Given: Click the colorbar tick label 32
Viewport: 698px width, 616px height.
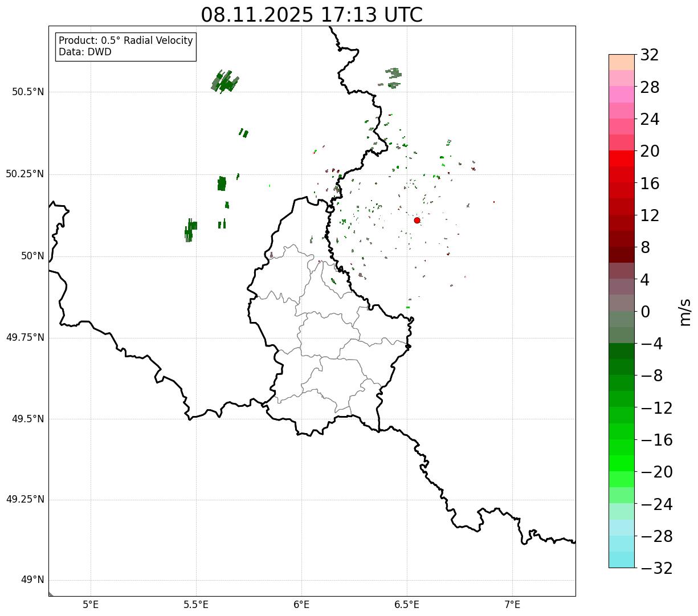Looking at the screenshot, I should [x=650, y=55].
